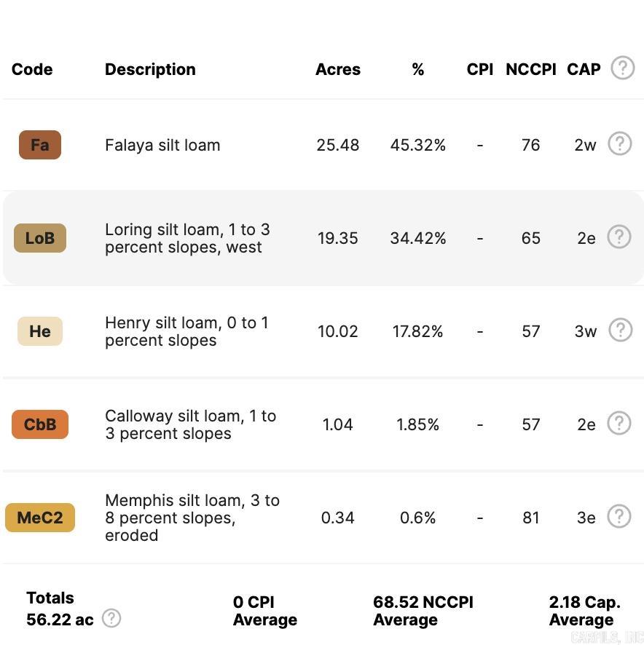644x645 pixels.
Task: Click the LoB soil code badge
Action: pos(40,238)
